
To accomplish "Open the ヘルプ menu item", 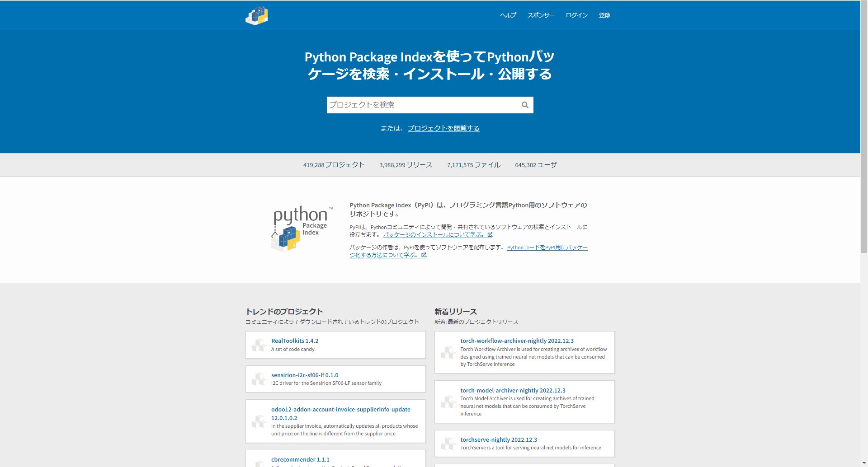I will (507, 15).
